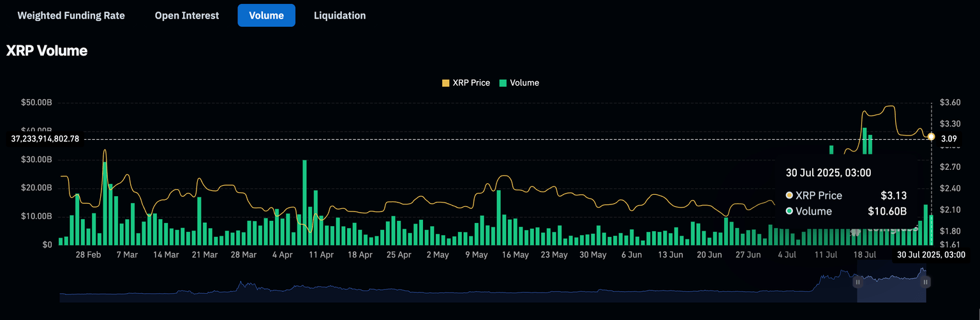This screenshot has height=320, width=980.
Task: Click the XRP Price dot in tooltip
Action: click(789, 195)
